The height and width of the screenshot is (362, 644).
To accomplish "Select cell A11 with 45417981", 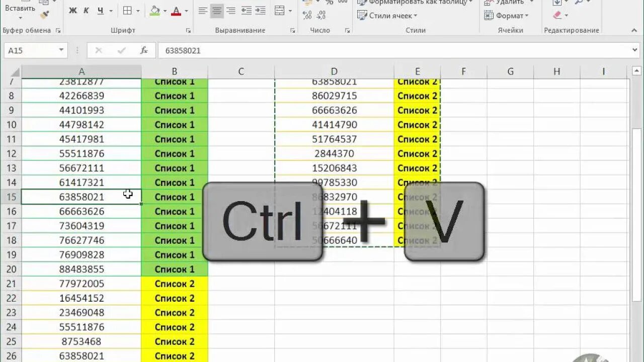I will (82, 139).
